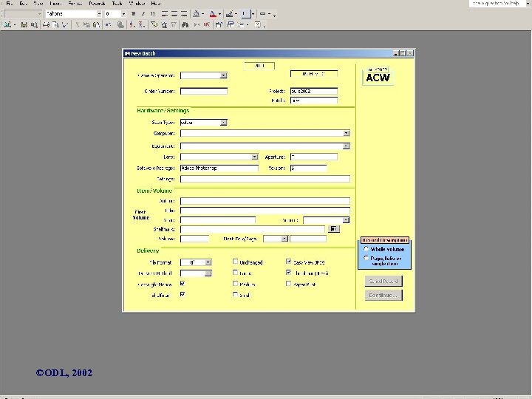This screenshot has height=399, width=532.
Task: Click the Paste icon
Action: click(96, 24)
